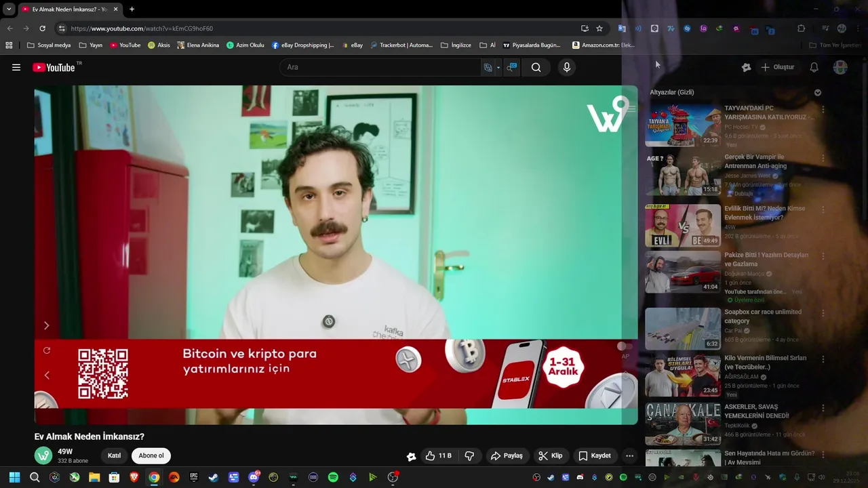This screenshot has width=868, height=488.
Task: Open options for Soapbox car race video
Action: tap(823, 313)
